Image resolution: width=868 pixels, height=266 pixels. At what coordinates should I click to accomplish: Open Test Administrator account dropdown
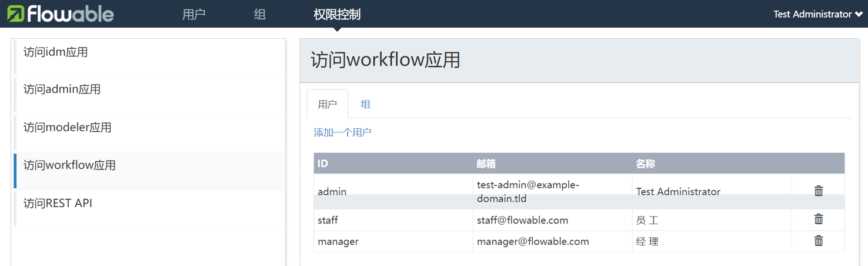[817, 14]
